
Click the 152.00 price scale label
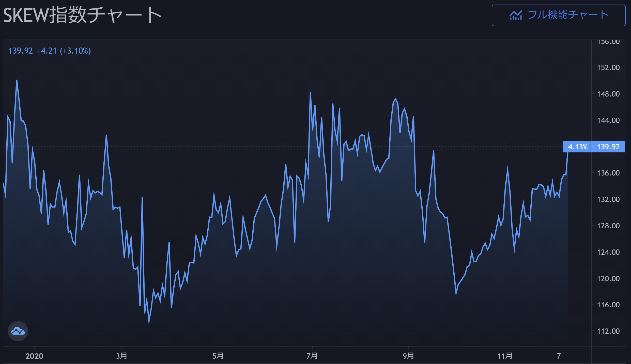[x=608, y=68]
